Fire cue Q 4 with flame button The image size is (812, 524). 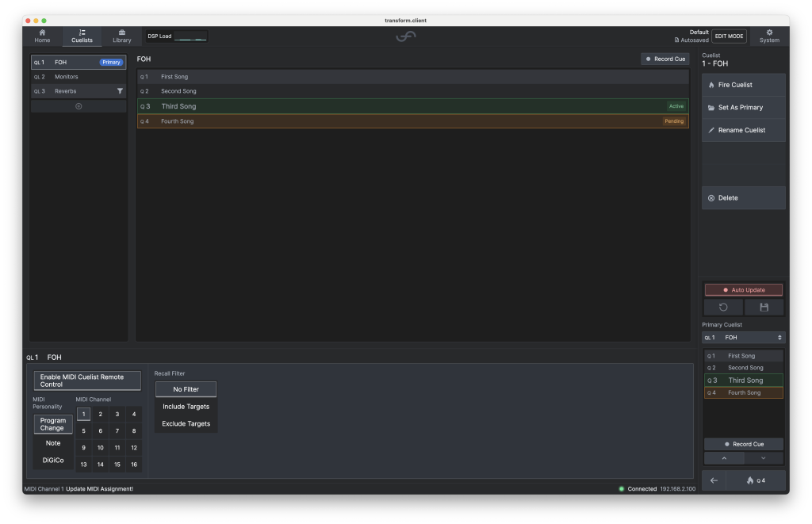(756, 480)
